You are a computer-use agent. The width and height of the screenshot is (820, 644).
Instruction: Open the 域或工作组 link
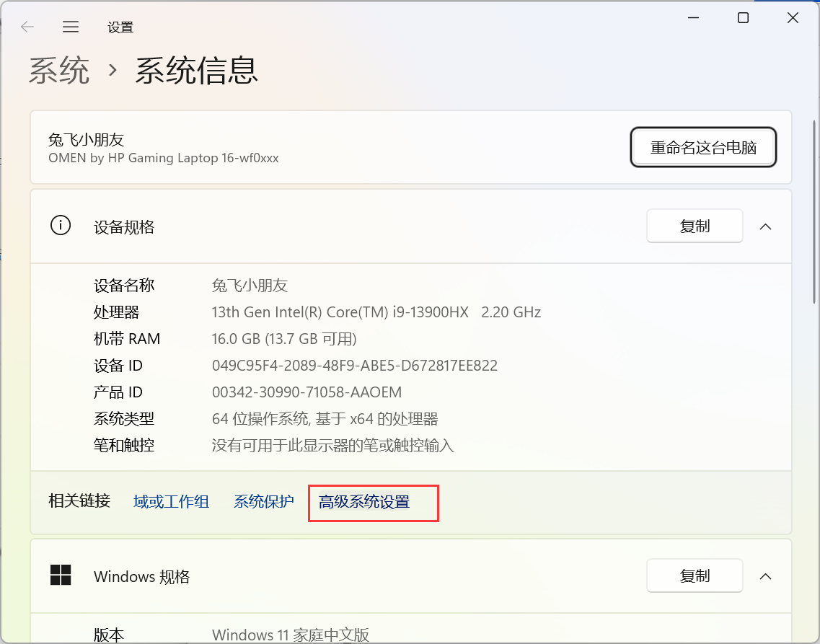(171, 502)
